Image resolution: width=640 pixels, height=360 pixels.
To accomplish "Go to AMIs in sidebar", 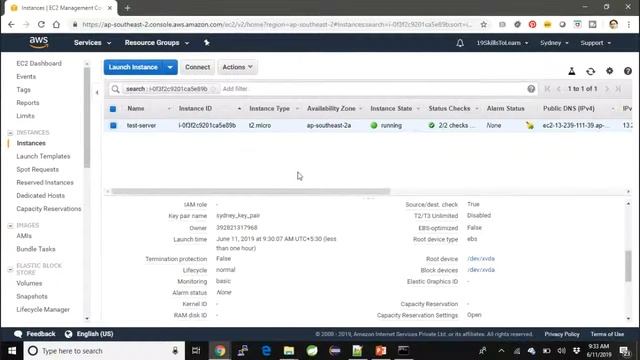I will (24, 236).
